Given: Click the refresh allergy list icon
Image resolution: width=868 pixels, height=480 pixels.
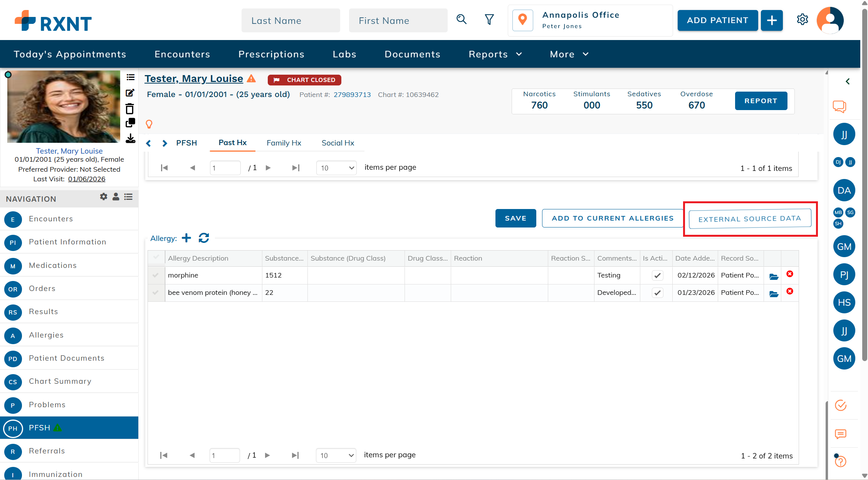Looking at the screenshot, I should pos(204,238).
